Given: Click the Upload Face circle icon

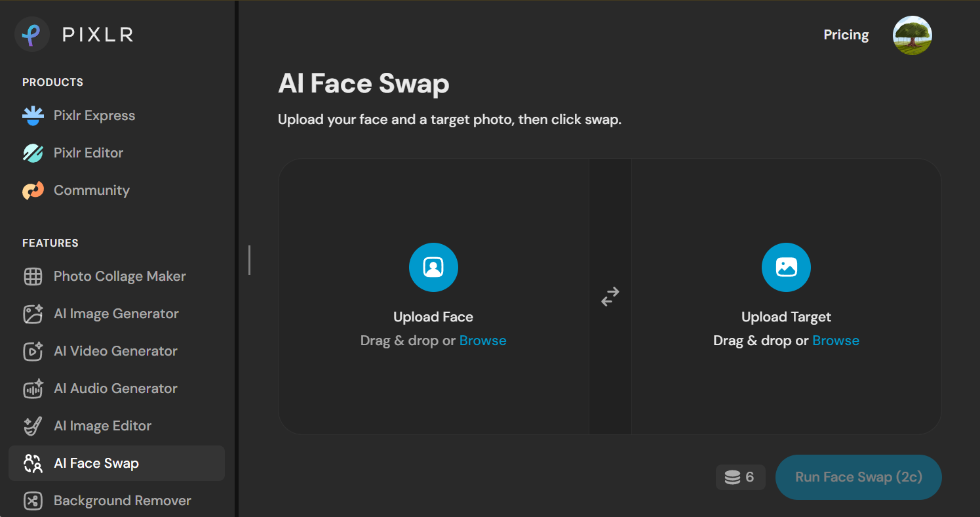Looking at the screenshot, I should tap(433, 267).
